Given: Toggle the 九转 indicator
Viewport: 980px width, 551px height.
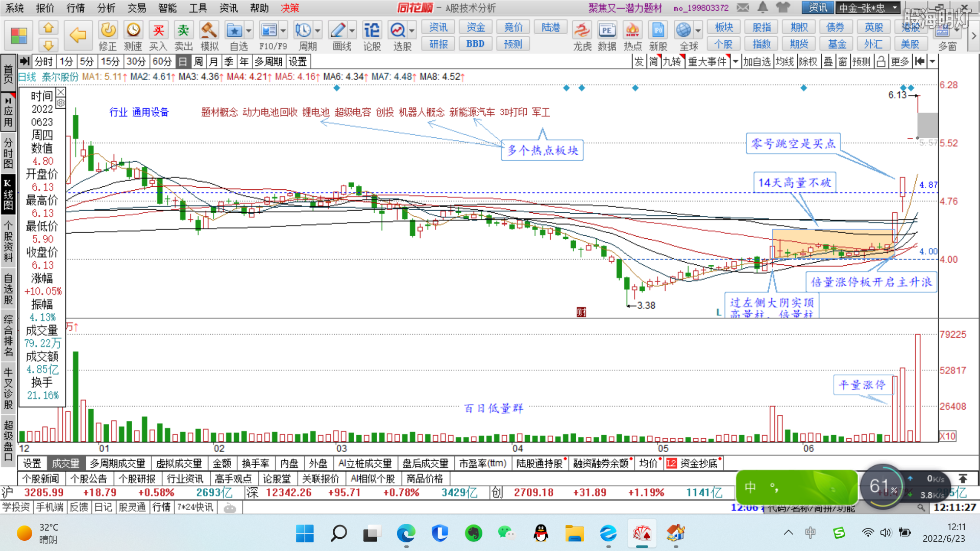Looking at the screenshot, I should 672,62.
